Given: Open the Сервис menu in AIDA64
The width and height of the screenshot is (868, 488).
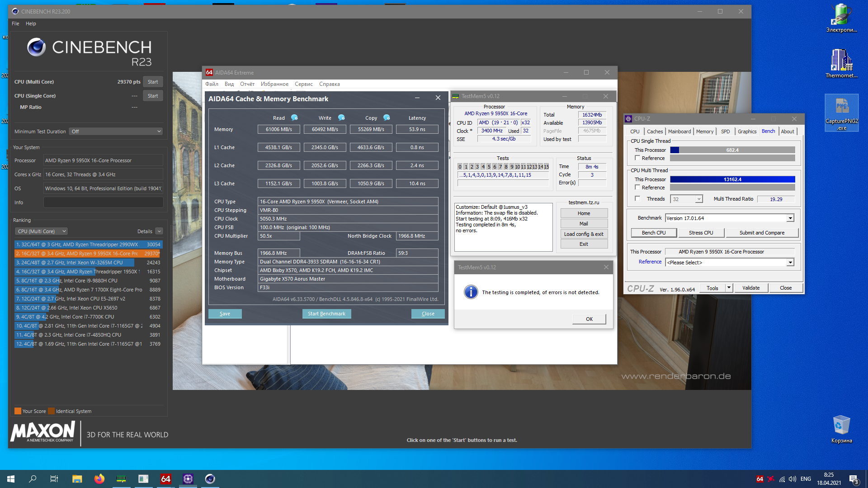Looking at the screenshot, I should tap(303, 84).
